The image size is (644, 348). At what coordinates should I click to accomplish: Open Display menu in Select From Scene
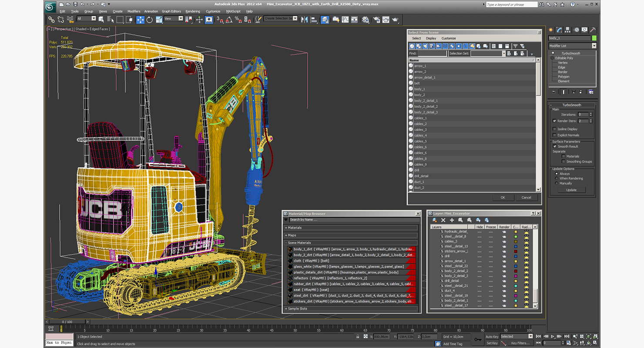click(431, 38)
